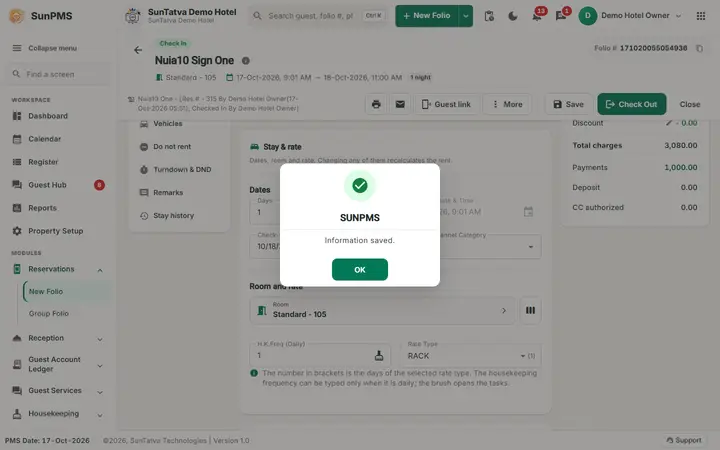Click the housekeeping brush icon
The image size is (720, 450).
pyautogui.click(x=379, y=355)
